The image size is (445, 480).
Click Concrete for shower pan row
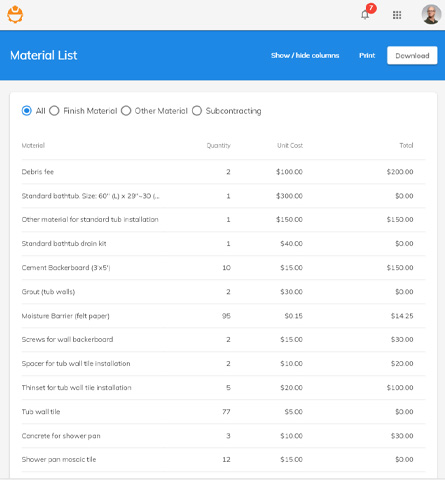tap(223, 436)
